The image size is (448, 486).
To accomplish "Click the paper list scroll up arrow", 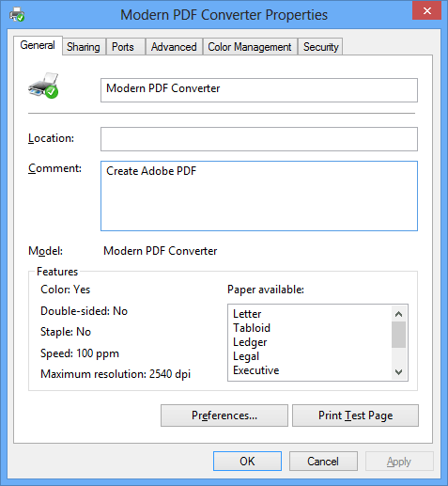I will pyautogui.click(x=398, y=314).
